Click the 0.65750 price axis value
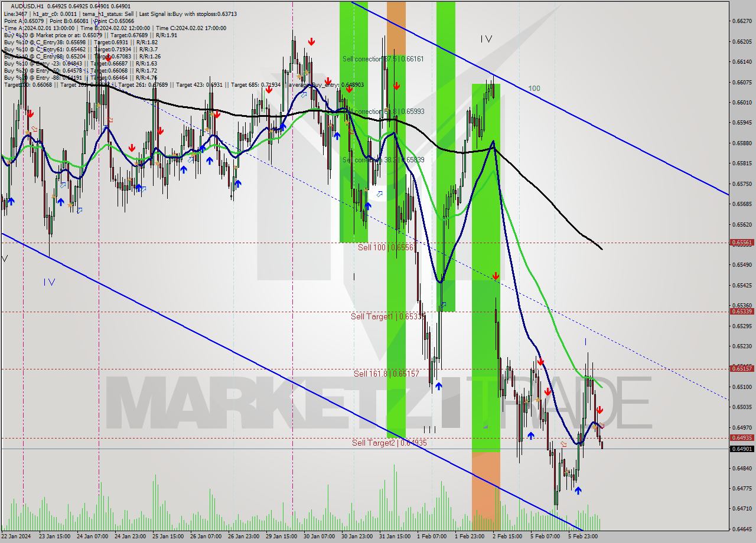The image size is (756, 543). pyautogui.click(x=742, y=184)
